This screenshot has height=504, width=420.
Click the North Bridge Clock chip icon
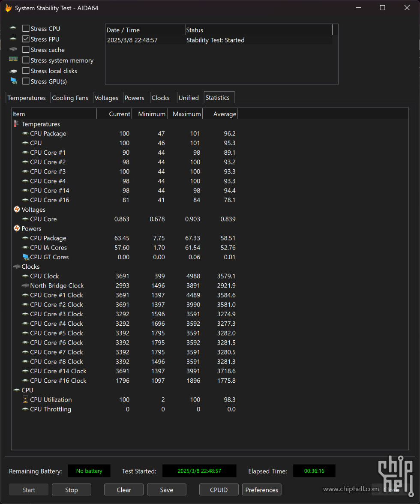pos(25,285)
